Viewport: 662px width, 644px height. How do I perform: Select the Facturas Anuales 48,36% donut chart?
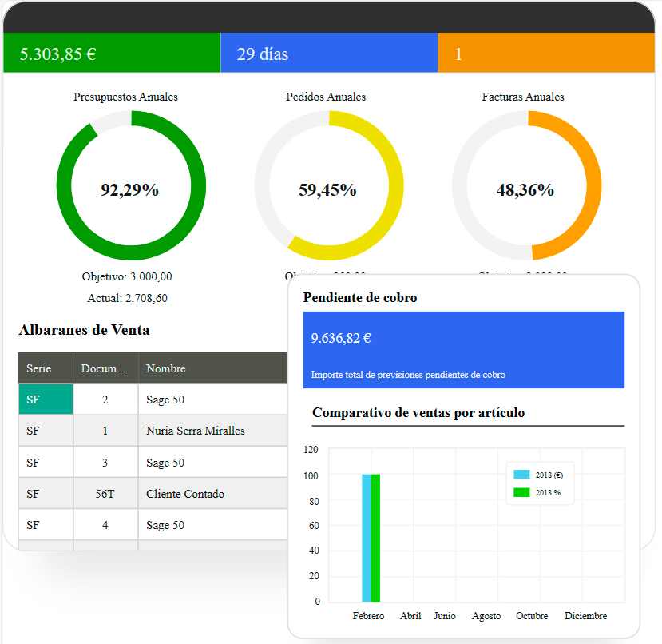[x=526, y=185]
